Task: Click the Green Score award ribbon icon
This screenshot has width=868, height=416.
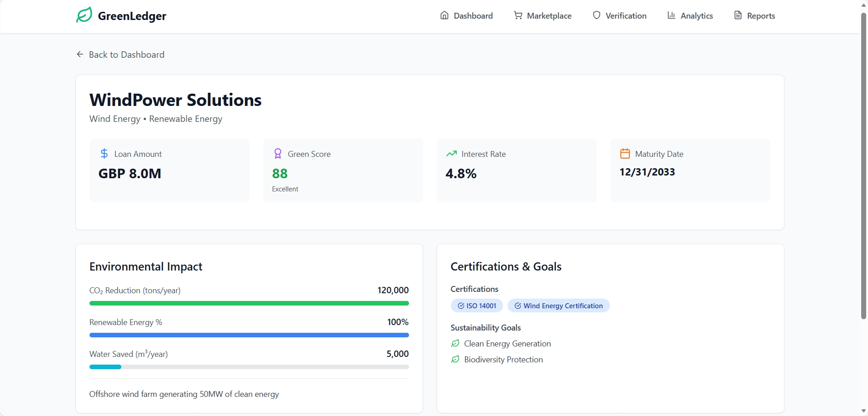Action: click(278, 154)
